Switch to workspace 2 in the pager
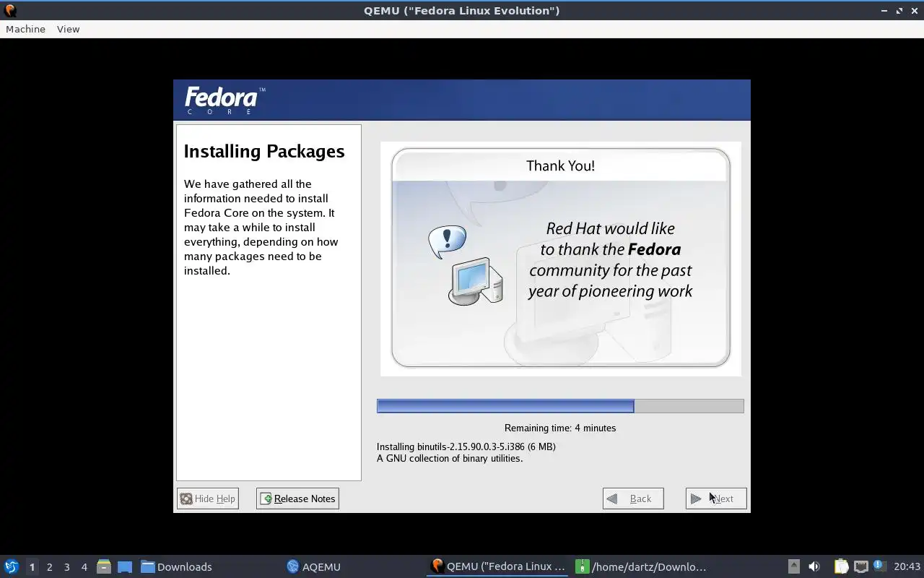 coord(49,567)
